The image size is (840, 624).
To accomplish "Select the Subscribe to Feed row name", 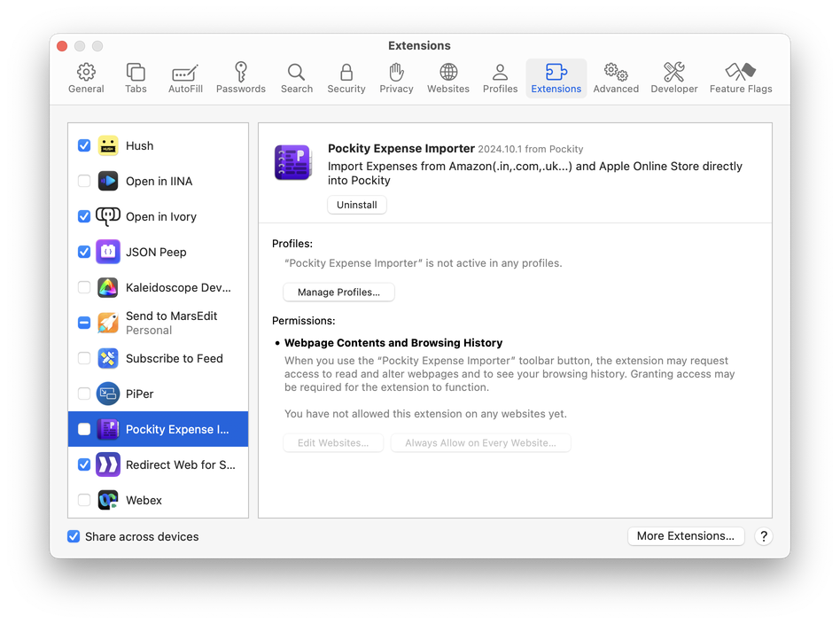I will tap(174, 358).
